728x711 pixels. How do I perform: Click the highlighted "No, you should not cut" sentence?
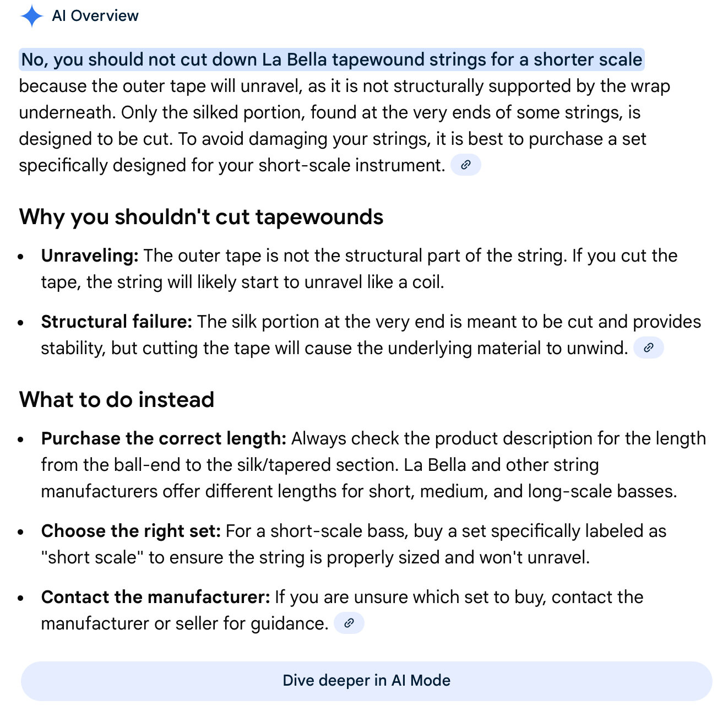[x=332, y=59]
